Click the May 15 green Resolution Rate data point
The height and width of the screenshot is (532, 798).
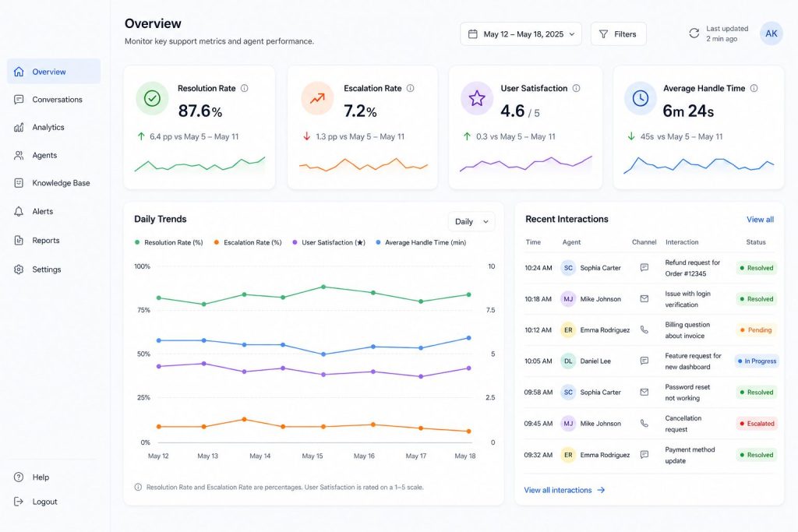tap(323, 287)
